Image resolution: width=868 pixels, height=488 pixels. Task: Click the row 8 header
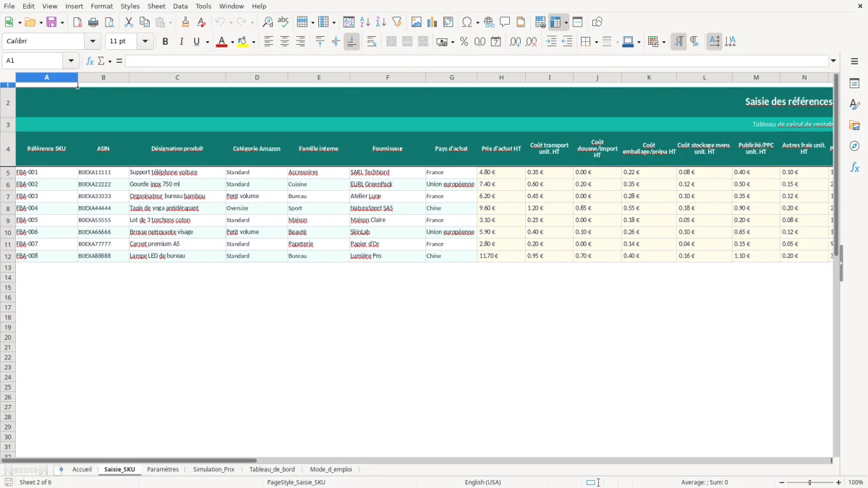click(8, 208)
